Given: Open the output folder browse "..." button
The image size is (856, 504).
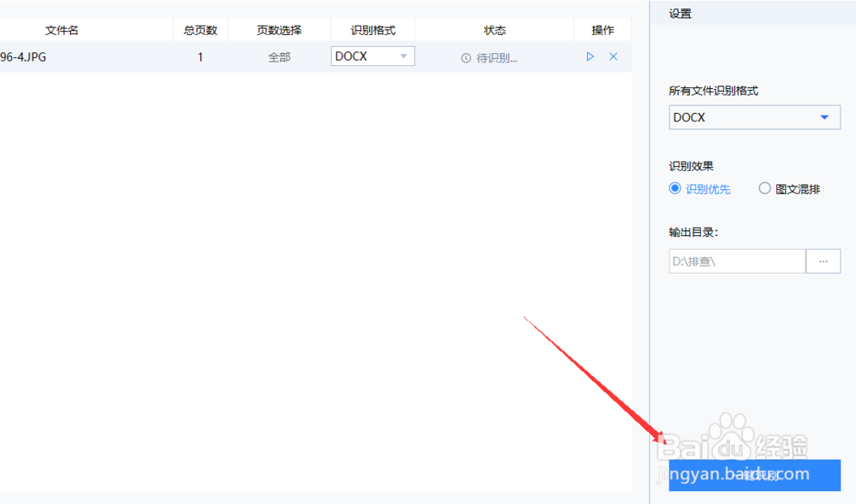Looking at the screenshot, I should pos(823,261).
